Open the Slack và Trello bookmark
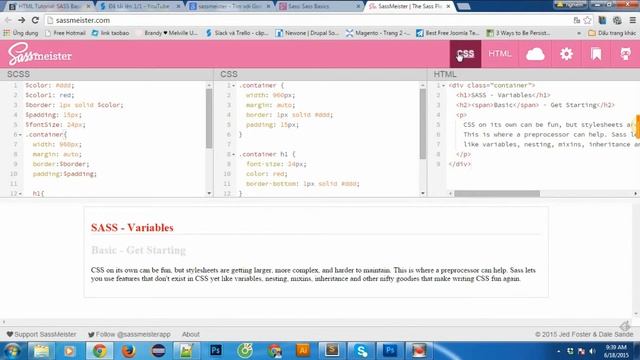The width and height of the screenshot is (640, 360). [237, 33]
